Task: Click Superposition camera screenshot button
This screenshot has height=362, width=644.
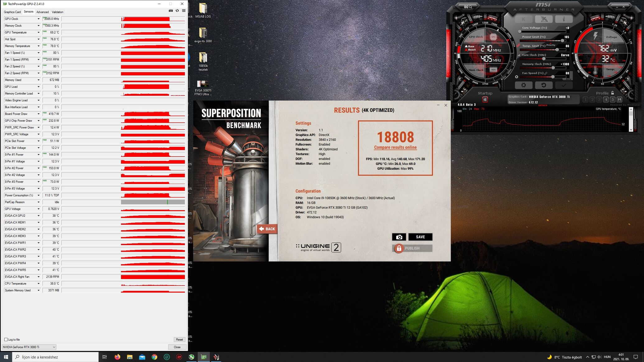Action: [399, 237]
